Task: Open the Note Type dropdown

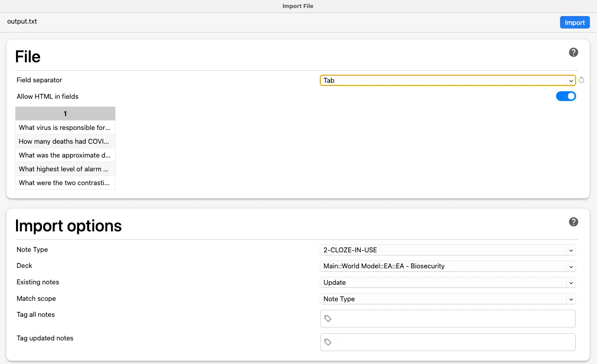Action: (x=448, y=250)
